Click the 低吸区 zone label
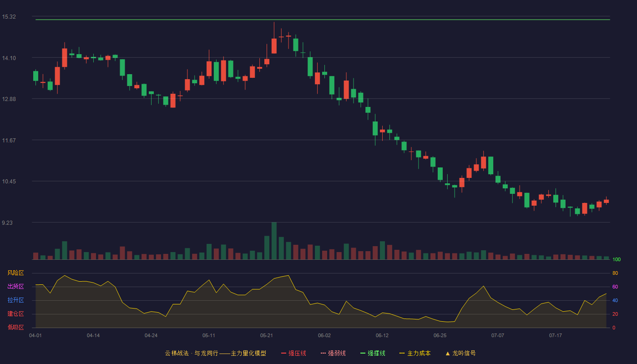This screenshot has height=364, width=637. coord(15,327)
